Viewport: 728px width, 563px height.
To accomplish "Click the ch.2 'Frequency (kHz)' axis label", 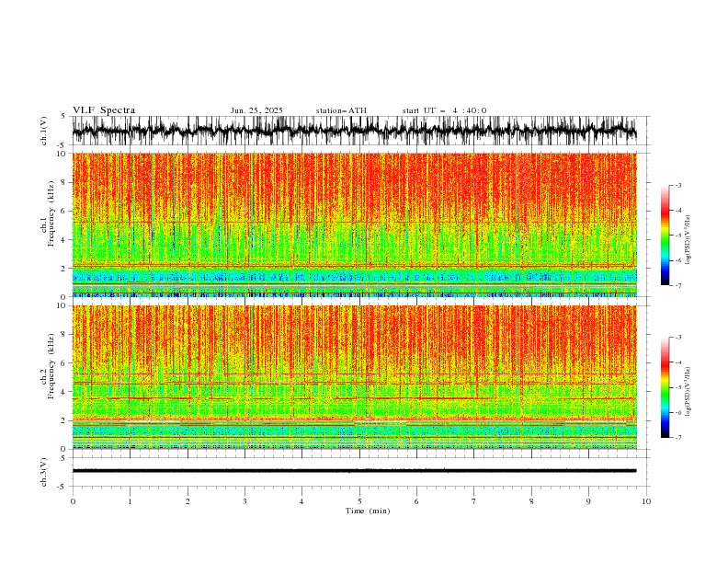I will [x=51, y=366].
